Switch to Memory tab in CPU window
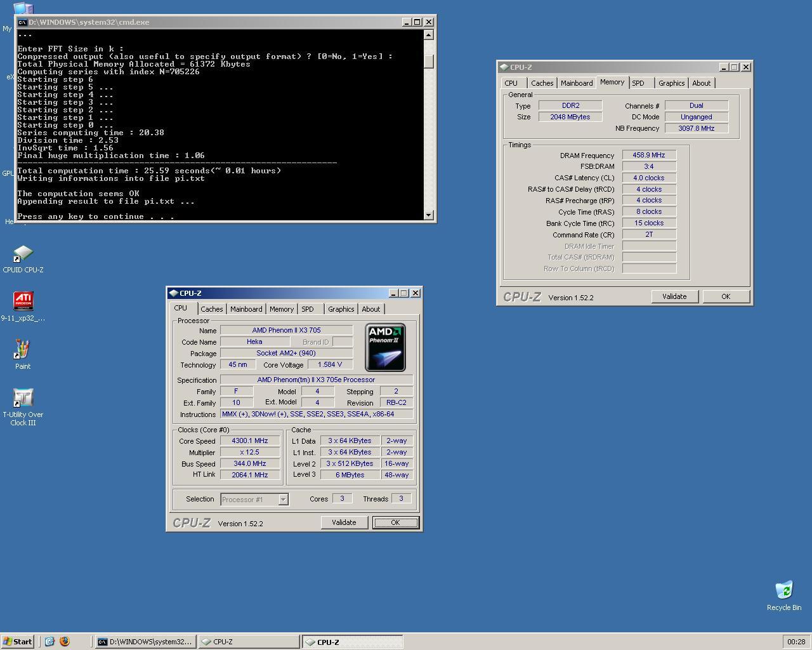Viewport: 812px width, 650px height. (282, 309)
